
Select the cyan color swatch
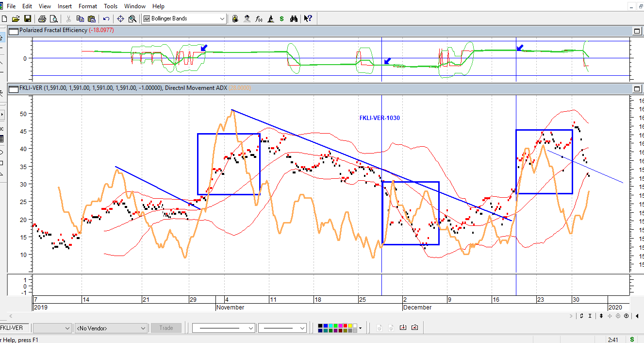[330, 326]
